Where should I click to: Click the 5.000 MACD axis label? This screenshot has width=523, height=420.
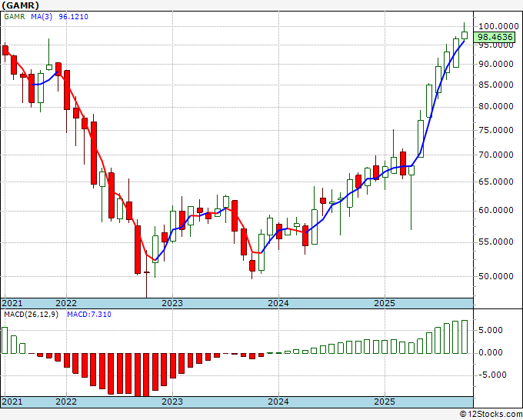(491, 330)
